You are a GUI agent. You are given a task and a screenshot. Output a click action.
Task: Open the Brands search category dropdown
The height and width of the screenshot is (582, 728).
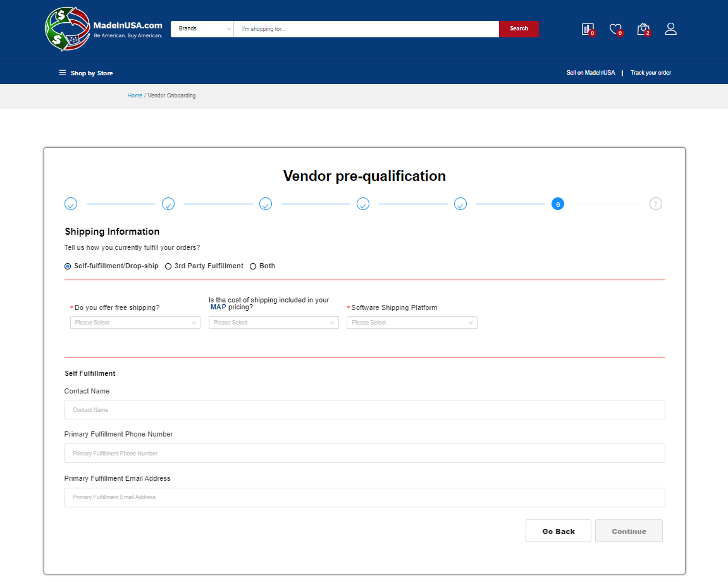[202, 29]
